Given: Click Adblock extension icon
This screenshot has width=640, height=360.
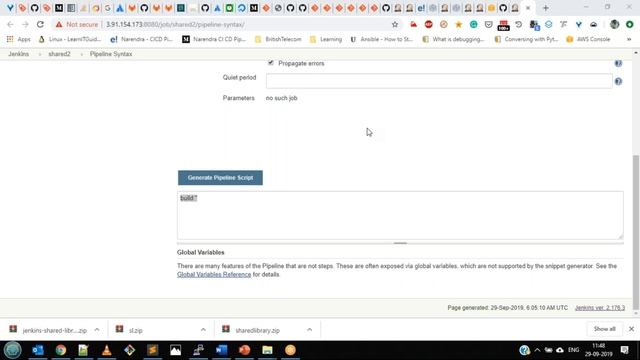Looking at the screenshot, I should 428,24.
